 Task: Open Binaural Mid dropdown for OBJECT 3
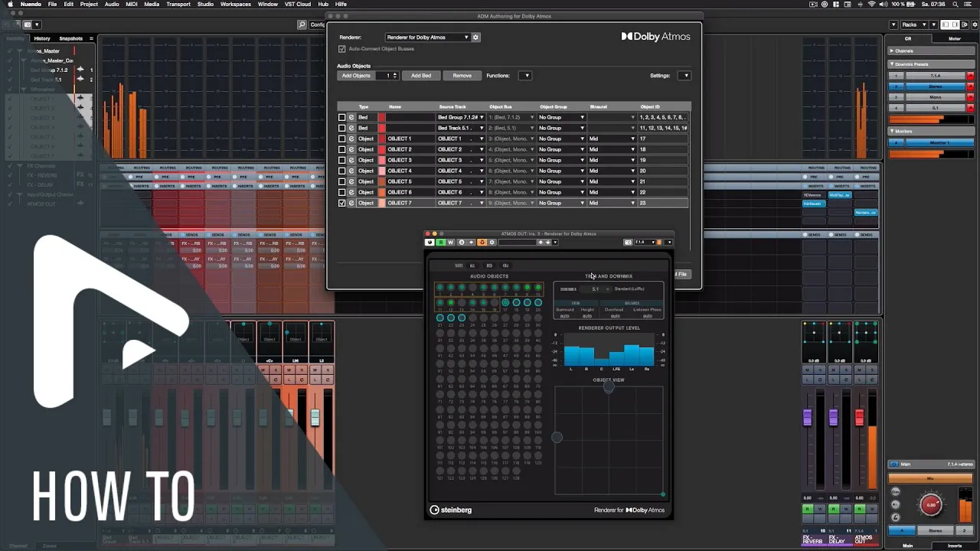click(612, 160)
